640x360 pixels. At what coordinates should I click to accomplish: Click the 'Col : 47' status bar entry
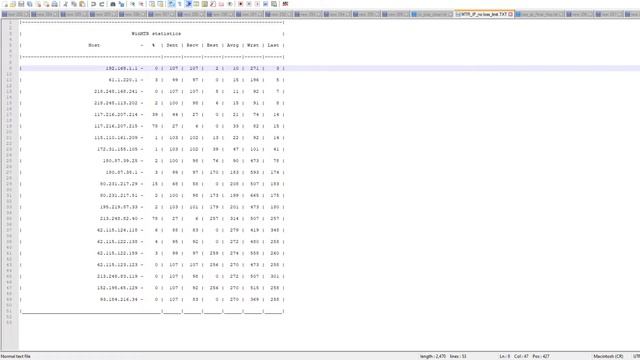(x=521, y=356)
